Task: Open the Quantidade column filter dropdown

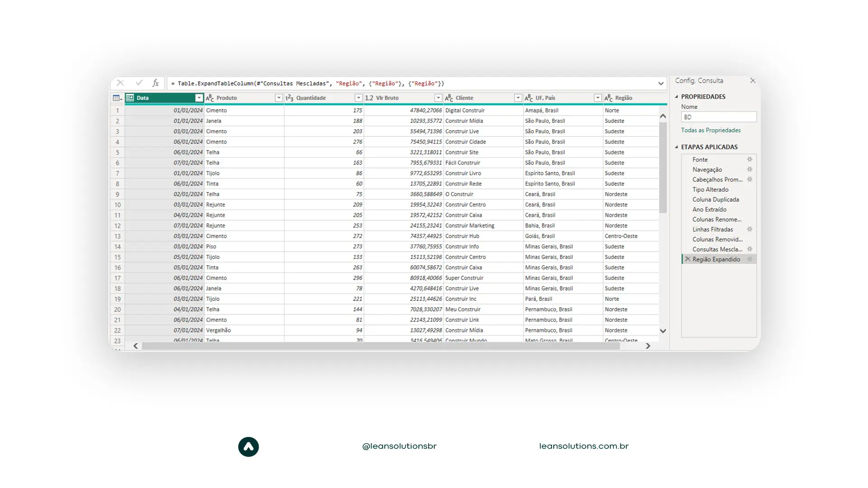Action: 359,98
